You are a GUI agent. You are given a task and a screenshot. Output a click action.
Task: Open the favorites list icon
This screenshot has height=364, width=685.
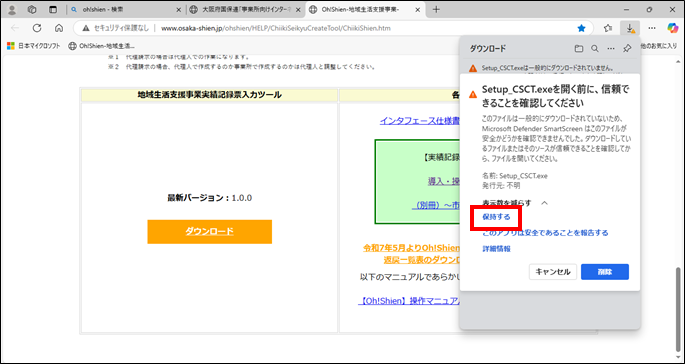click(x=608, y=28)
